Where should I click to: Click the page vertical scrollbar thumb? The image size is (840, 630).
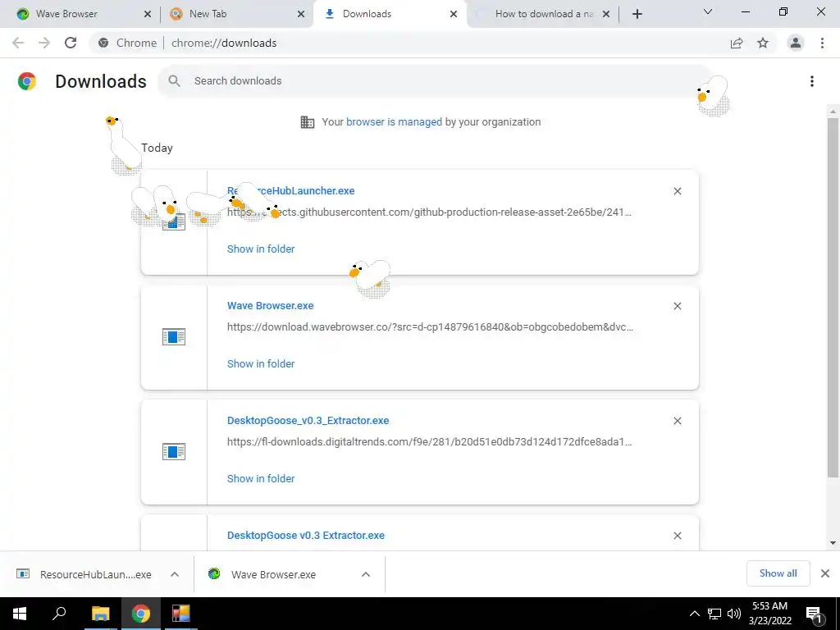tap(833, 297)
